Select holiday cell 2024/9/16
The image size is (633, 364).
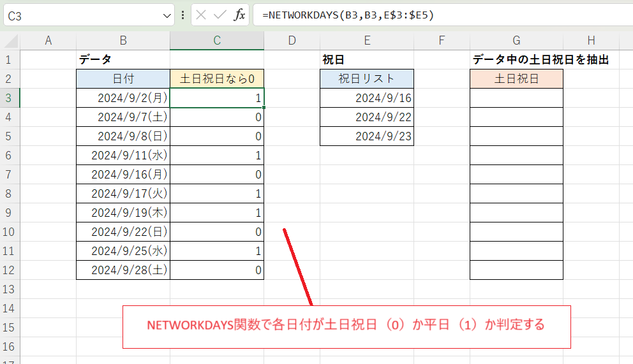click(x=367, y=98)
